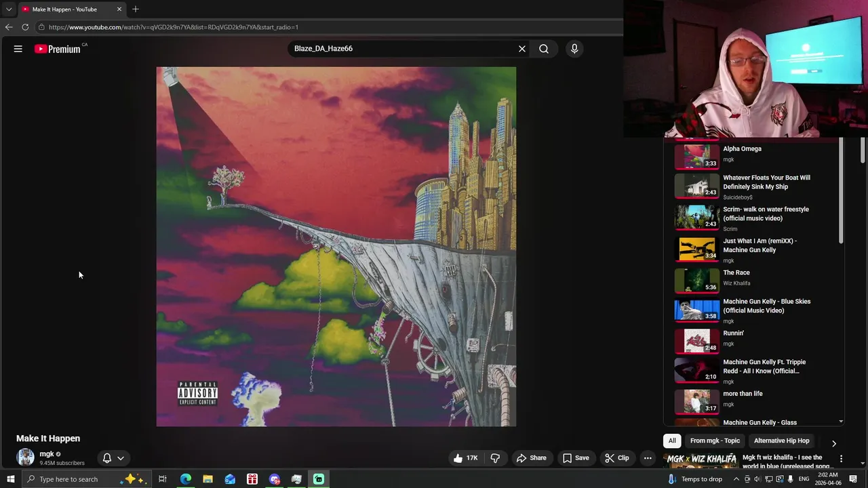Reload the YouTube page
The width and height of the screenshot is (868, 488).
click(25, 27)
